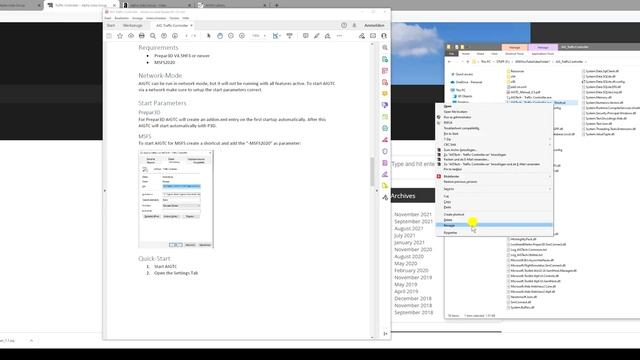Screen dimensions: 640x360
Task: Go to next page with down arrow icon
Action: [175, 36]
